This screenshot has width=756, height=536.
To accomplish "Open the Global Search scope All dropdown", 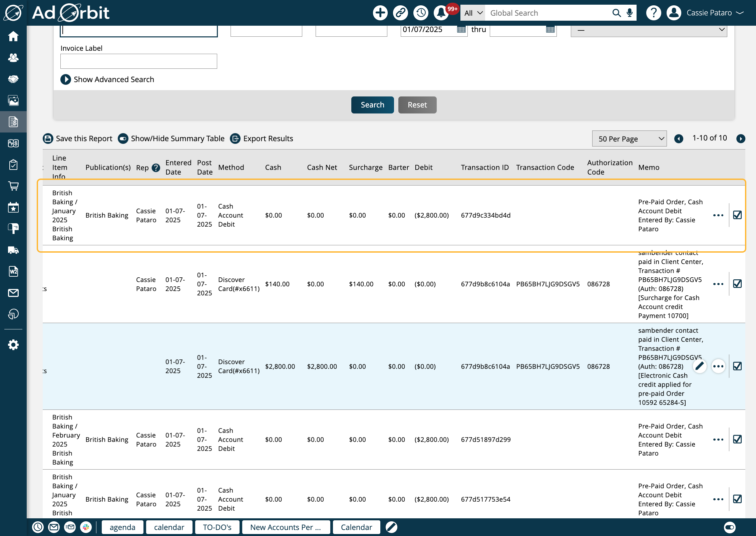I will pyautogui.click(x=472, y=13).
